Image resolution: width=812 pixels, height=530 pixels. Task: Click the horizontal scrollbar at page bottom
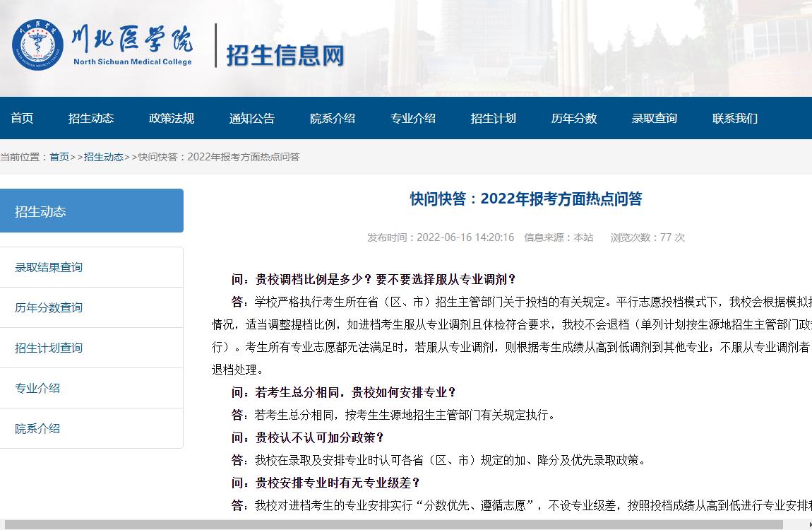[393, 525]
